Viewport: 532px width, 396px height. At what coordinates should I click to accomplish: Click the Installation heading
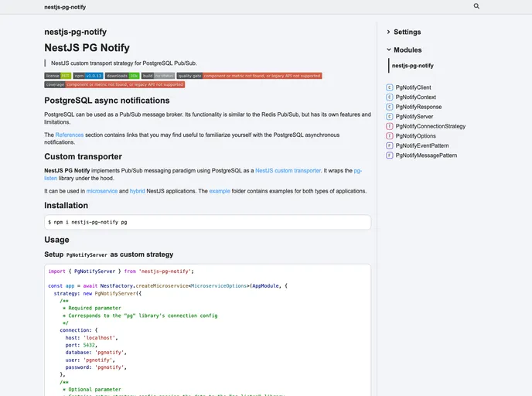click(x=66, y=205)
